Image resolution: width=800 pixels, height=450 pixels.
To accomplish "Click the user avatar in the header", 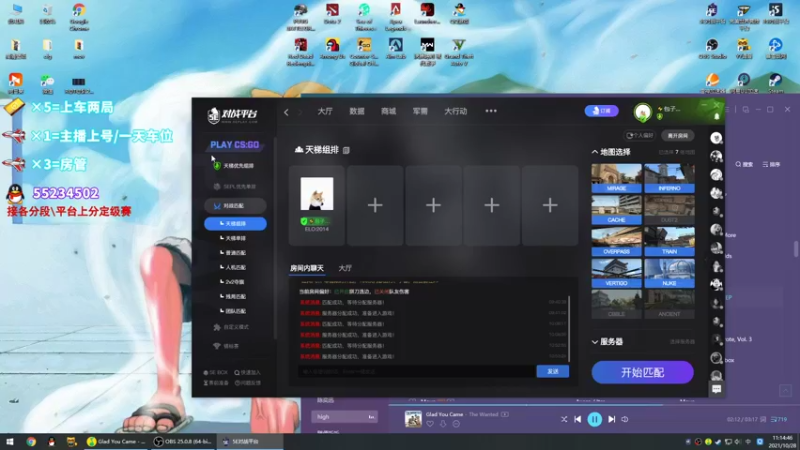I will (x=642, y=112).
